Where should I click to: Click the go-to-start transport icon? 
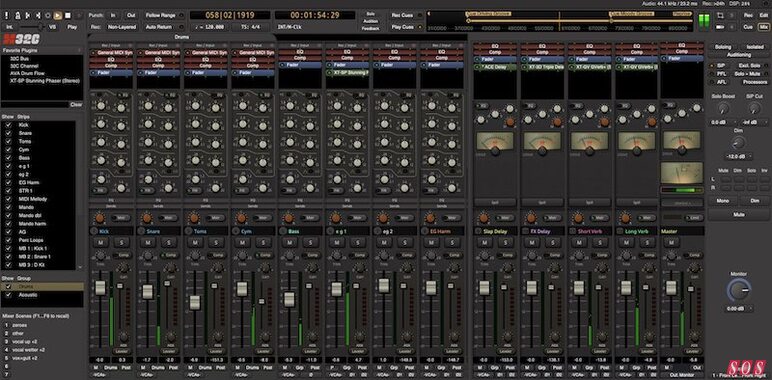pos(29,16)
